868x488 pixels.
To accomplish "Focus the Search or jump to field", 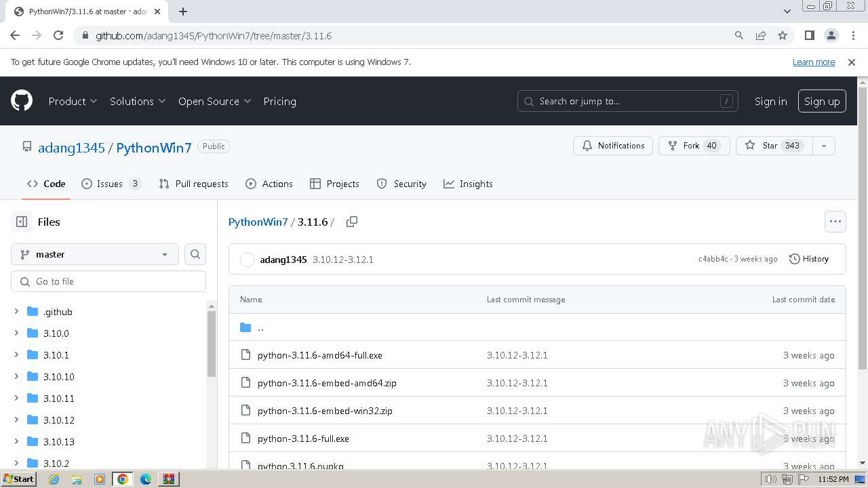I will point(627,101).
